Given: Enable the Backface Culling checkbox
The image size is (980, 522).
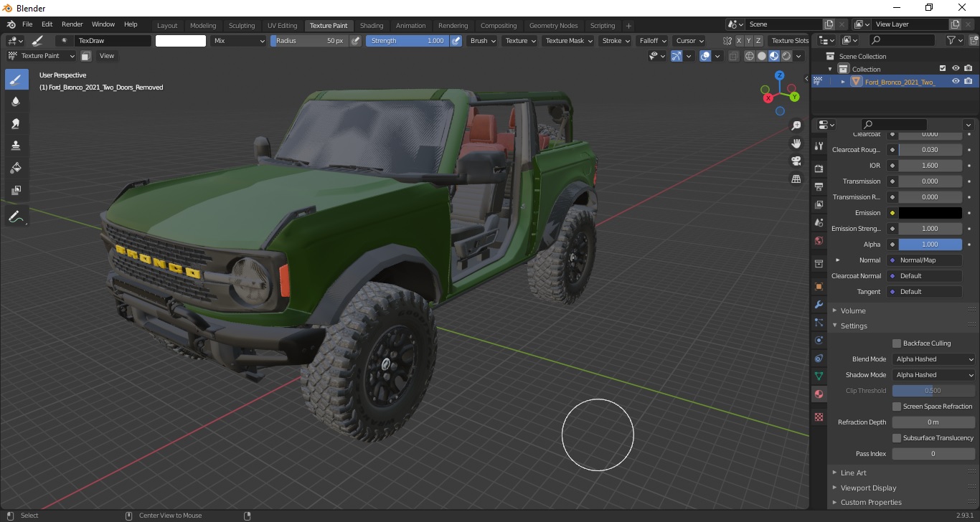Looking at the screenshot, I should click(x=897, y=343).
